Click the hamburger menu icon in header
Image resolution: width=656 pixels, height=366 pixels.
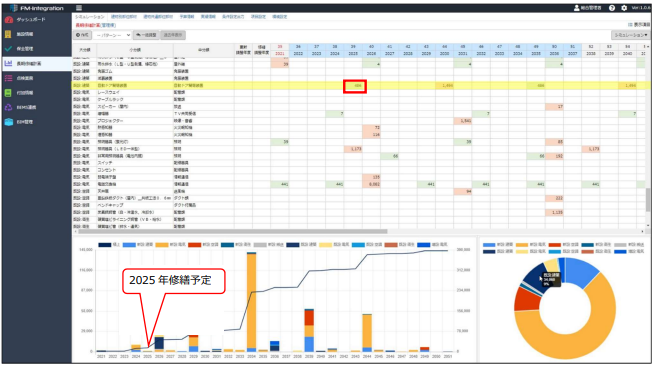pyautogui.click(x=79, y=8)
